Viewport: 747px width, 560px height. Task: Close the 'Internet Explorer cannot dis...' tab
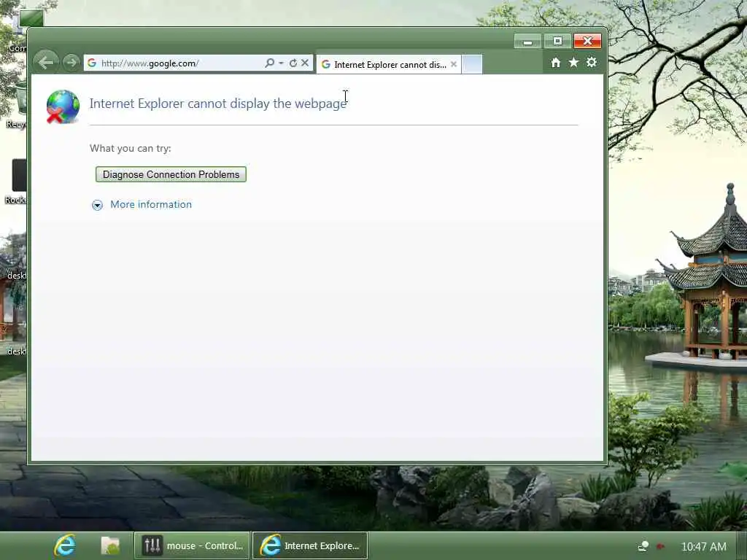click(x=454, y=64)
